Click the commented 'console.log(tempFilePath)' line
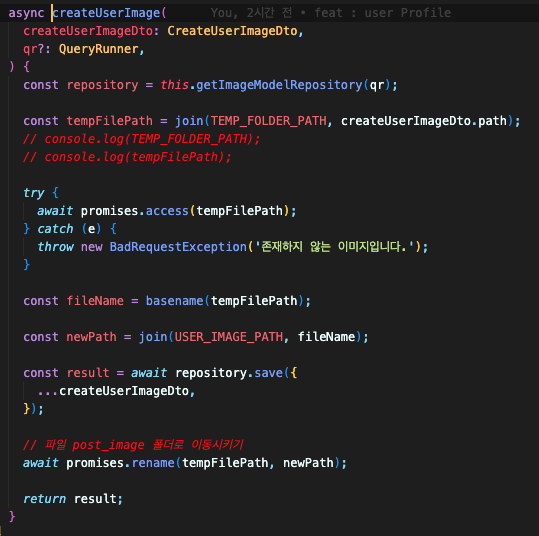 click(127, 157)
